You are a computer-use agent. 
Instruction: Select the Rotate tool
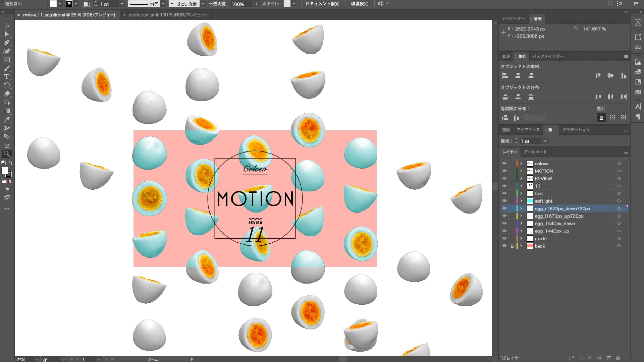click(x=7, y=85)
